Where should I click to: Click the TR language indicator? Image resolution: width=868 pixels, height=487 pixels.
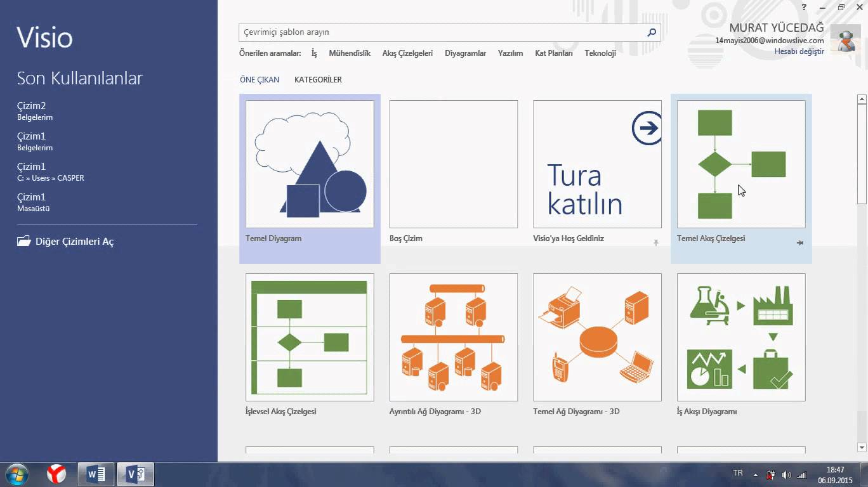coord(738,473)
